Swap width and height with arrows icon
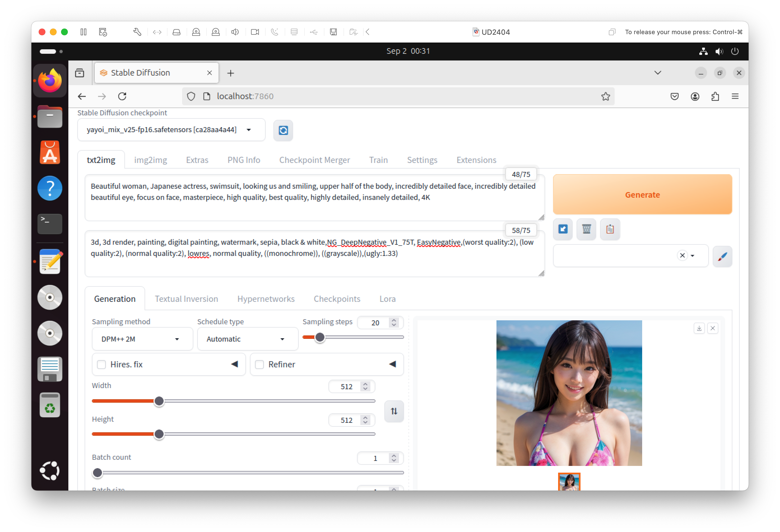Image resolution: width=780 pixels, height=532 pixels. pos(394,411)
